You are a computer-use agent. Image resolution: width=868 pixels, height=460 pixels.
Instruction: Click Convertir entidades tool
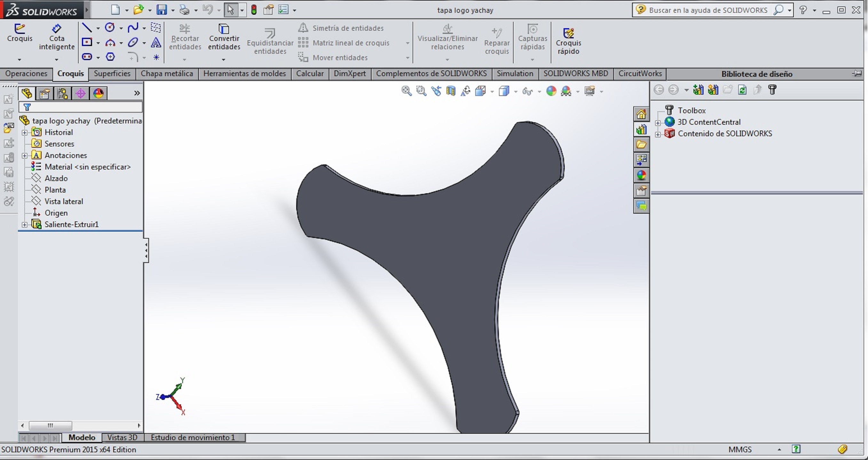point(224,37)
